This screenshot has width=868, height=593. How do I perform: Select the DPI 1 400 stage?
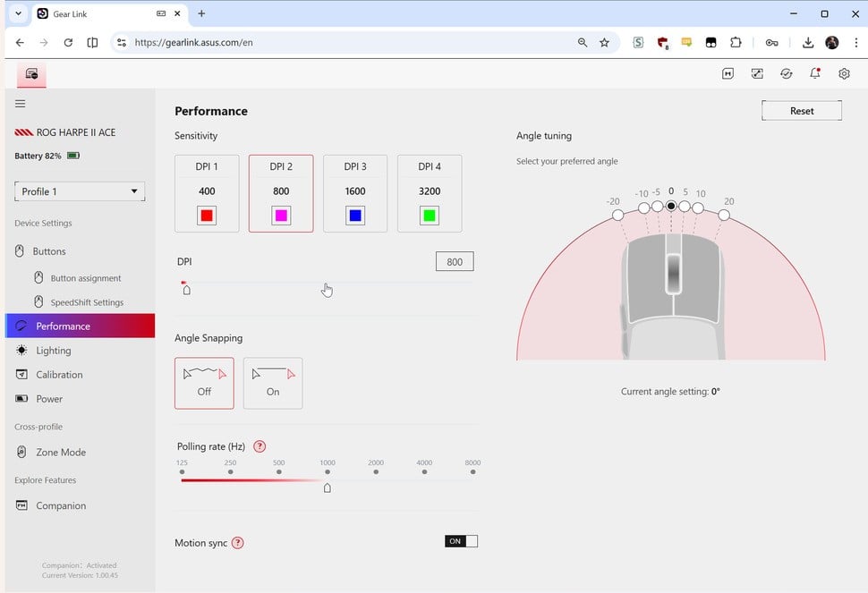tap(207, 193)
